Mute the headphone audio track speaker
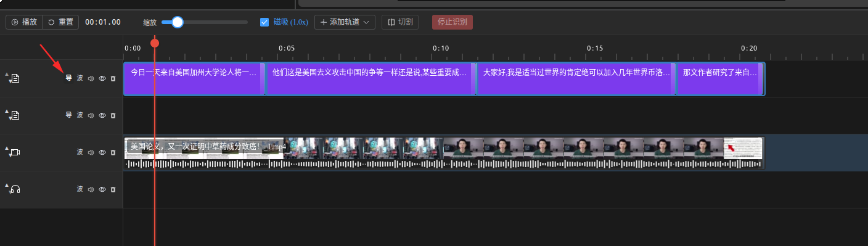Viewport: 868px width, 246px height. pos(91,189)
